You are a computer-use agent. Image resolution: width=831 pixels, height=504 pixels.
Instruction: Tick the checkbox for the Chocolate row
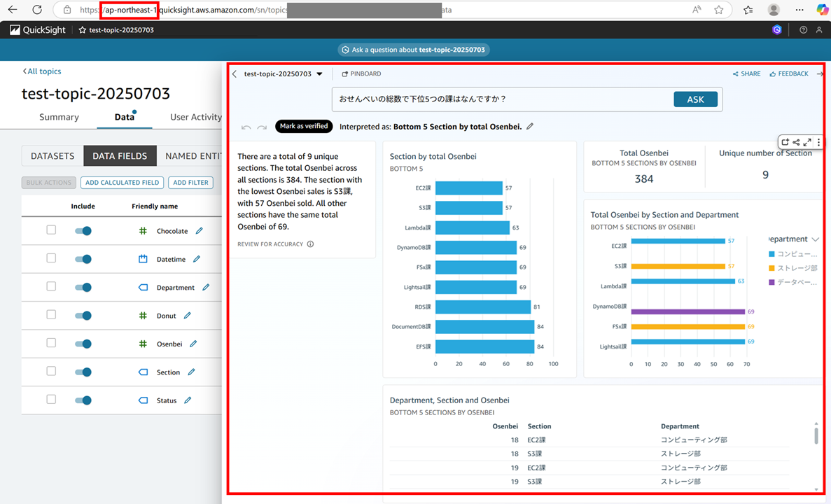point(51,230)
